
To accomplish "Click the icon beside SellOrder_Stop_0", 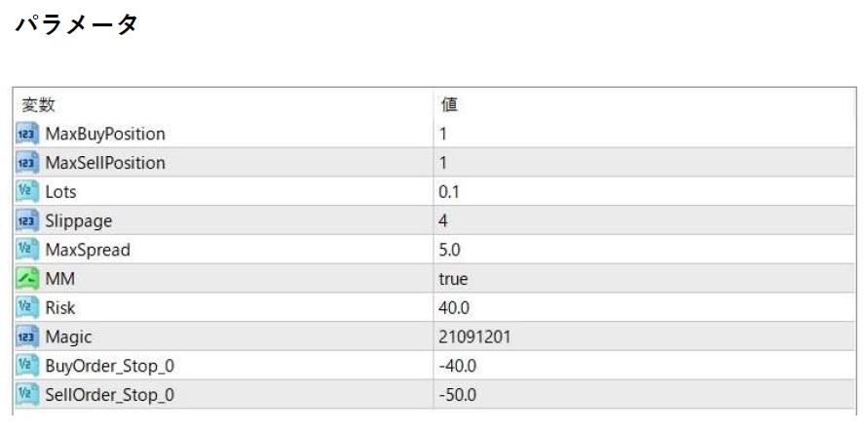I will pos(28,395).
